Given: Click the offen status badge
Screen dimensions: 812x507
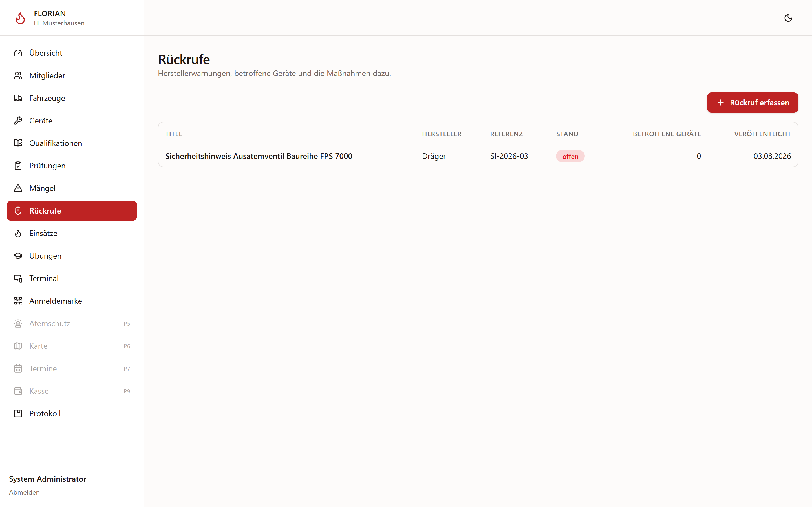Looking at the screenshot, I should (570, 156).
